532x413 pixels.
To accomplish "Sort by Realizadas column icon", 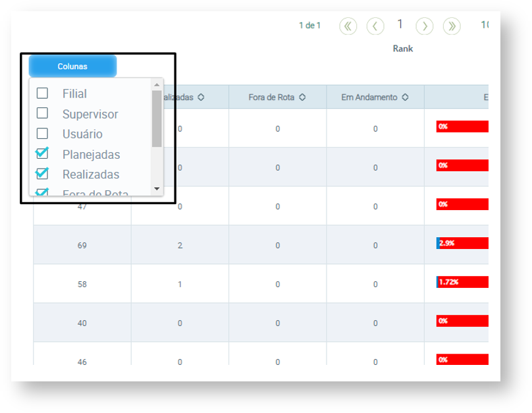I will point(201,97).
